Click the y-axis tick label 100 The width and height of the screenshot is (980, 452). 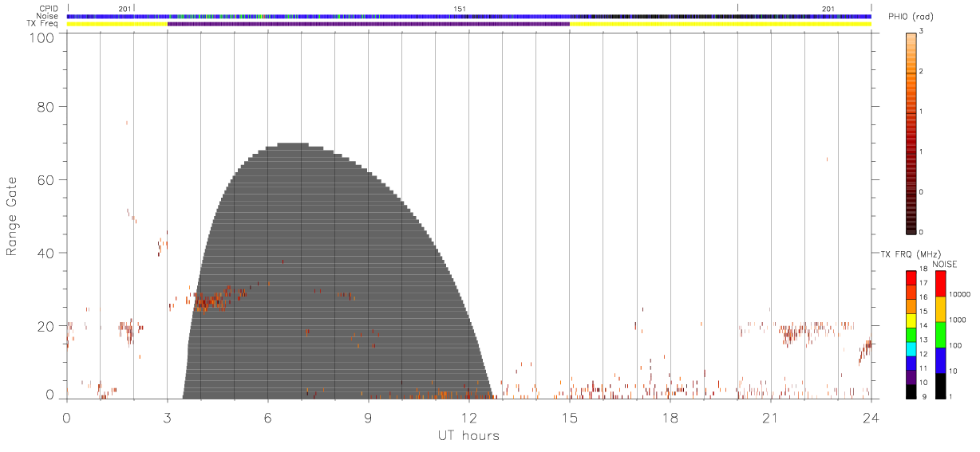[41, 37]
